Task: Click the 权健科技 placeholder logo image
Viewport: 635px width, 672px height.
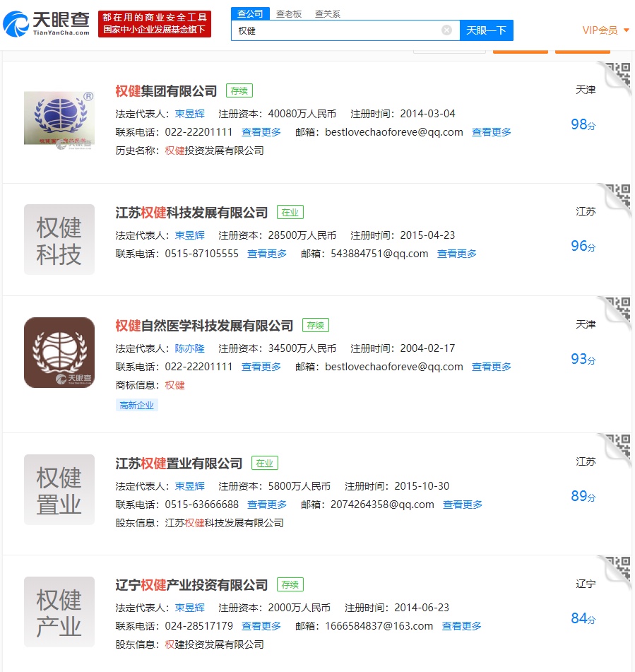Action: [x=59, y=240]
